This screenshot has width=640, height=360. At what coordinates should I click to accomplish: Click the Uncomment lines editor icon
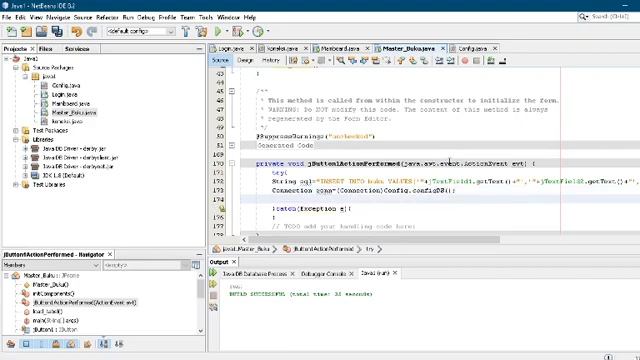[502, 61]
